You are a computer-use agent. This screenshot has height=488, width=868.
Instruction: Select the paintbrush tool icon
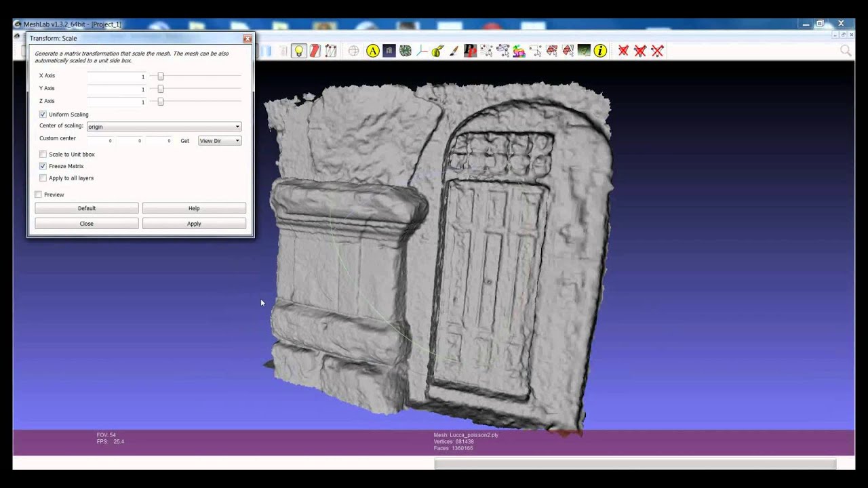pos(454,51)
